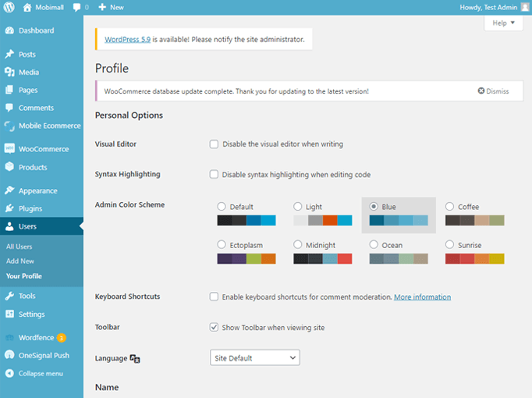Open the Site Default language dropdown
The height and width of the screenshot is (398, 532).
click(254, 357)
